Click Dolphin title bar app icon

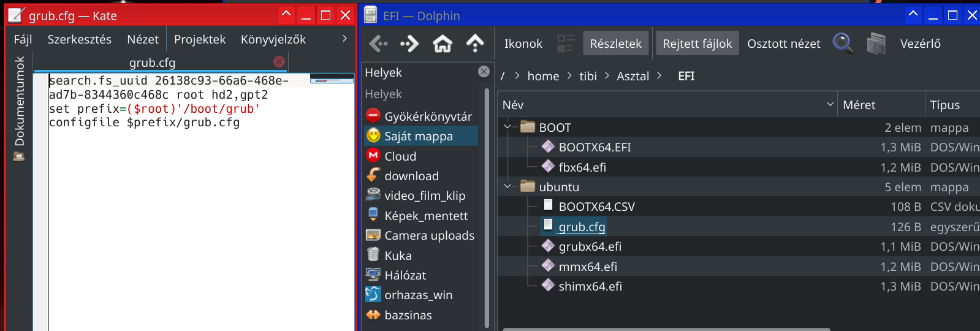[x=370, y=15]
